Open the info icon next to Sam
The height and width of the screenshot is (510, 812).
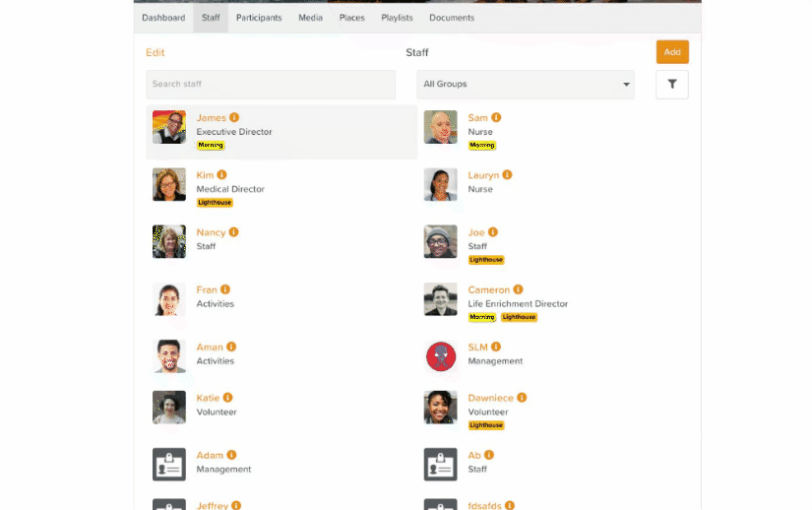496,117
